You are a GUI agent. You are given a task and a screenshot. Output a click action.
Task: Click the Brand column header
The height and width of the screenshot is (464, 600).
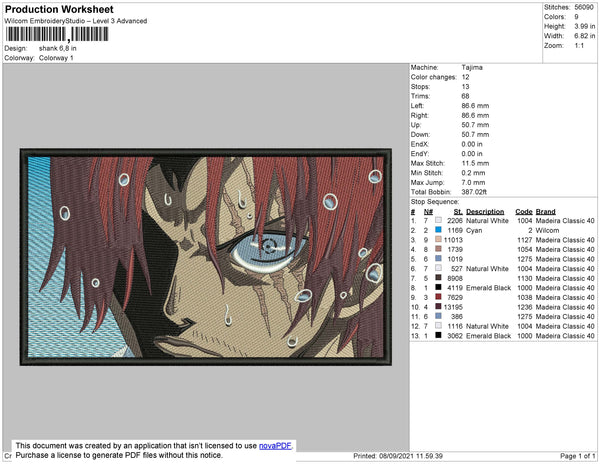pyautogui.click(x=545, y=212)
